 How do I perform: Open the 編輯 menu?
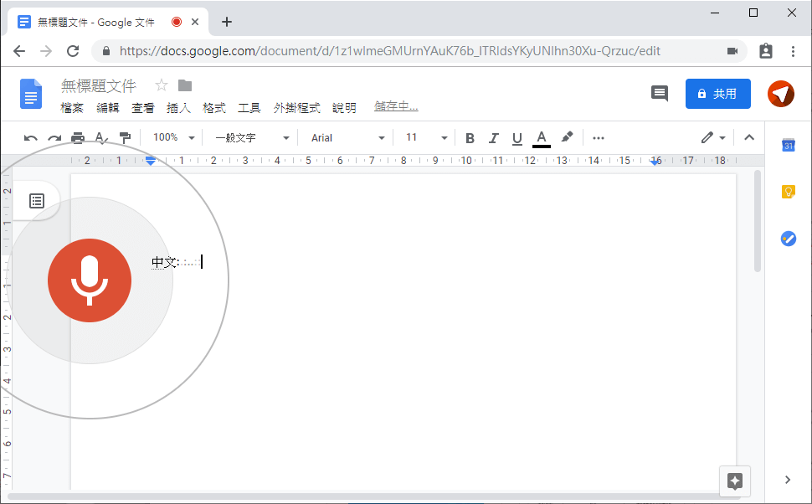(x=108, y=108)
